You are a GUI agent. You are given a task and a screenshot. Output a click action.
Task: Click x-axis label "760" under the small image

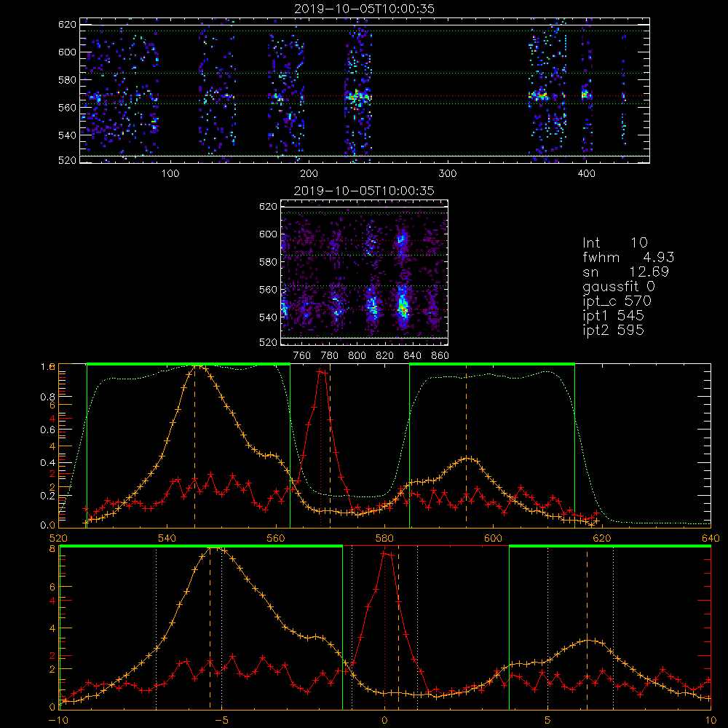[302, 356]
